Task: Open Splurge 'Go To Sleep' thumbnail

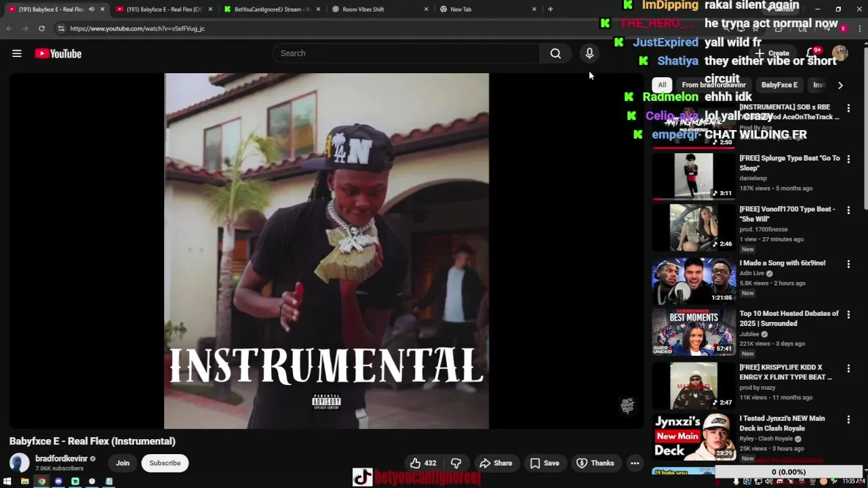Action: (694, 176)
